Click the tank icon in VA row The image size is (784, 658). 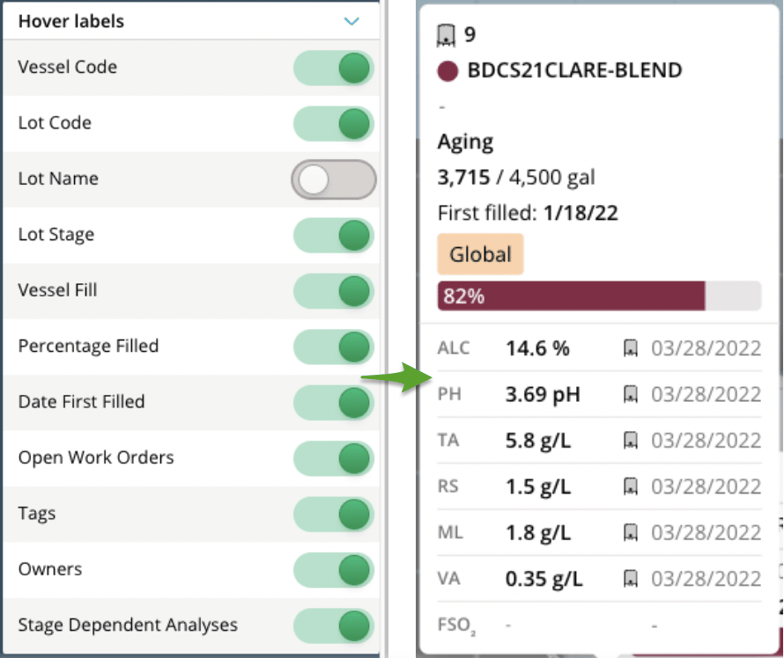point(631,578)
